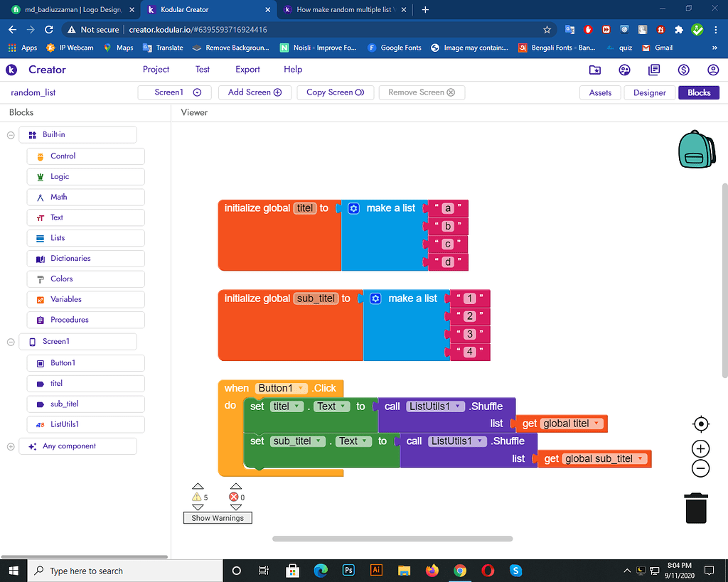Click the Show Warnings button

click(217, 517)
